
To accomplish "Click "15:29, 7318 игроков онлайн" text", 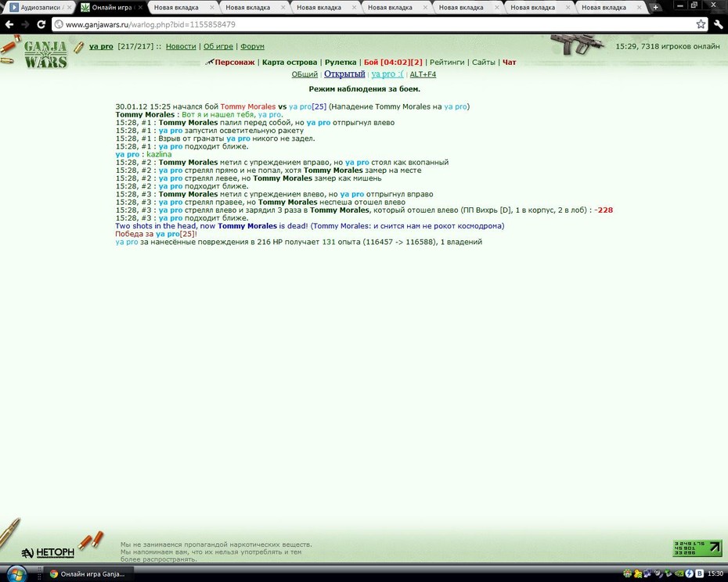I will click(668, 46).
